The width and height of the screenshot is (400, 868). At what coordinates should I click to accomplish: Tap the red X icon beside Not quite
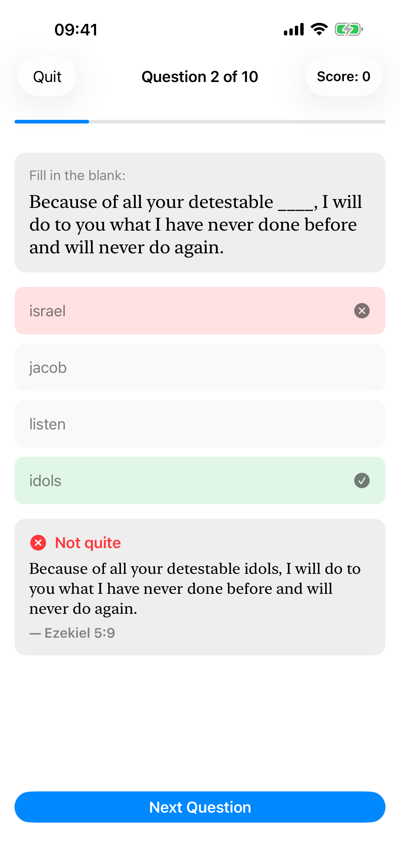pyautogui.click(x=38, y=542)
